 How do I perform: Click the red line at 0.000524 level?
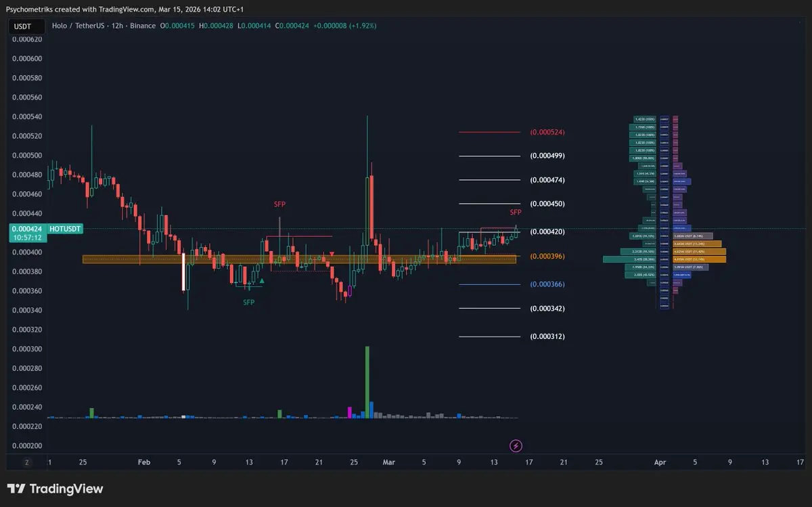pyautogui.click(x=489, y=132)
